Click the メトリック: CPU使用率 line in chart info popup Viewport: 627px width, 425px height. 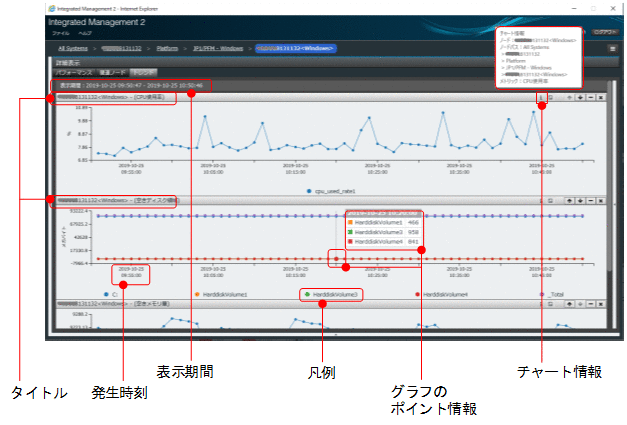click(524, 81)
